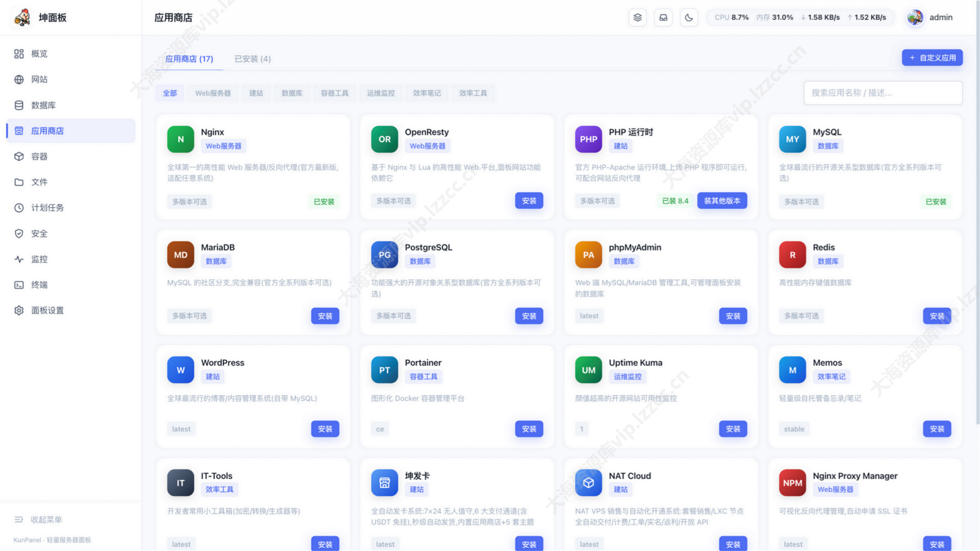980x551 pixels.
Task: Click the layers stack icon in header
Action: 638,18
